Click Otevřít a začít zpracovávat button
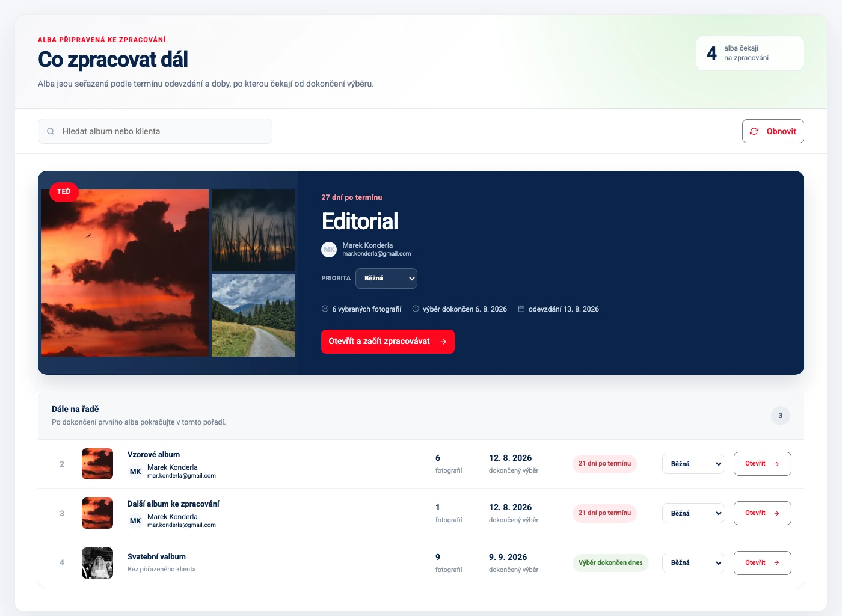842x616 pixels. pos(388,342)
